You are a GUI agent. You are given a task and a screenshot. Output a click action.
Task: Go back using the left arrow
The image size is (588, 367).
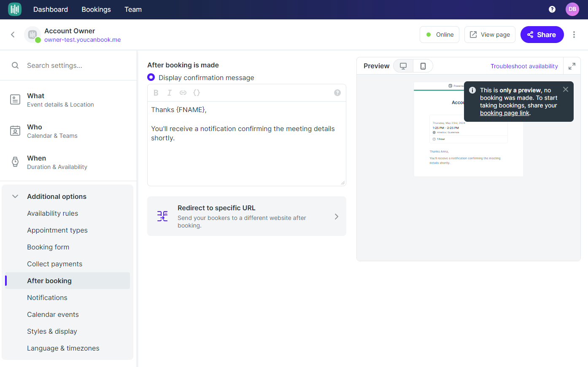point(13,35)
